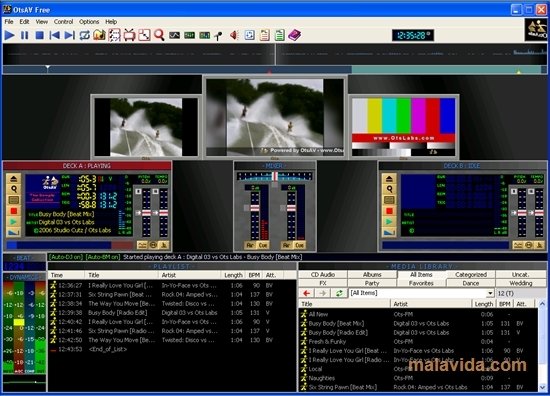Click the large center video preview
The width and height of the screenshot is (550, 396).
click(x=275, y=117)
